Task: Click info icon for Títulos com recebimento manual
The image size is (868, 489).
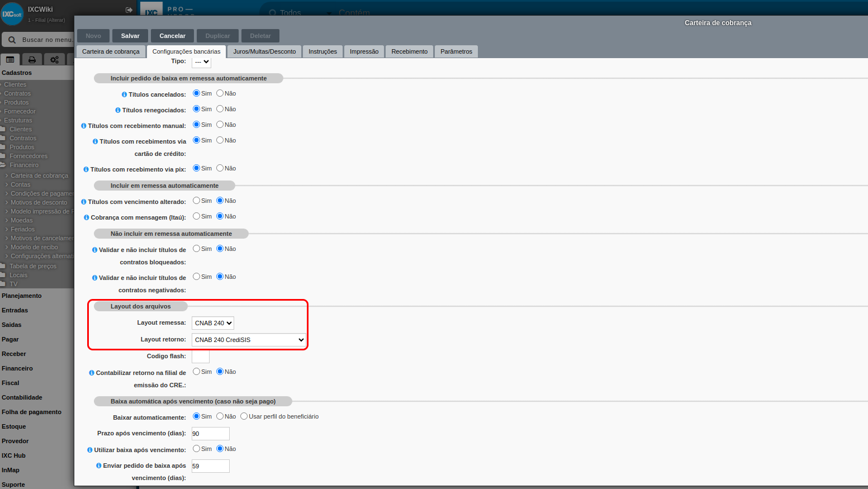Action: tap(84, 126)
